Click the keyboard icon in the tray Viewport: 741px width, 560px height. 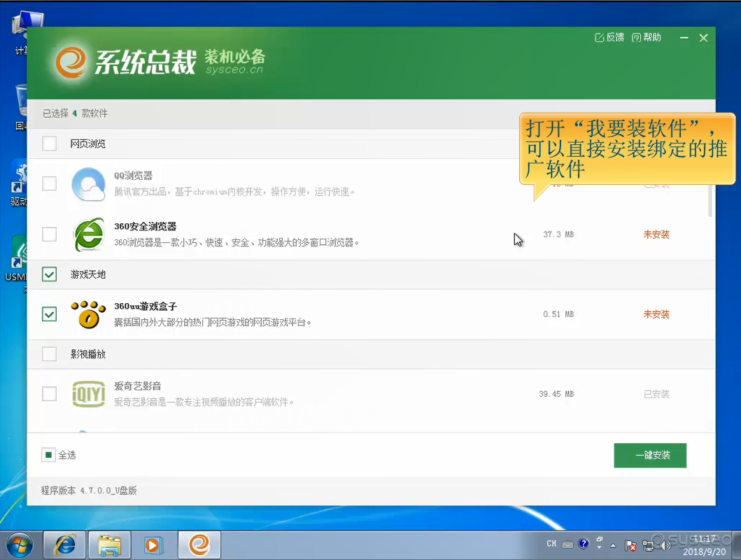click(x=567, y=545)
